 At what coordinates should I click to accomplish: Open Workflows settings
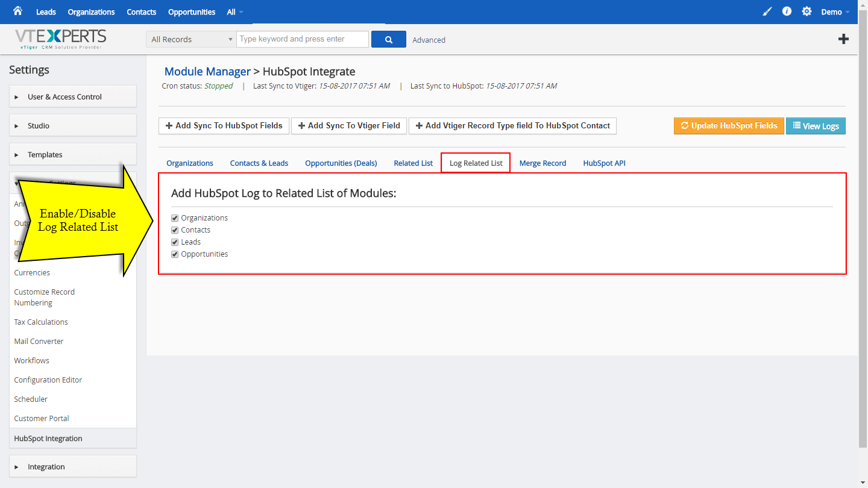[x=32, y=361]
